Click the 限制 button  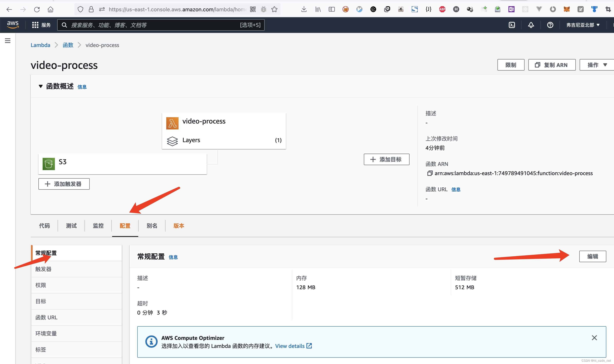(x=511, y=65)
